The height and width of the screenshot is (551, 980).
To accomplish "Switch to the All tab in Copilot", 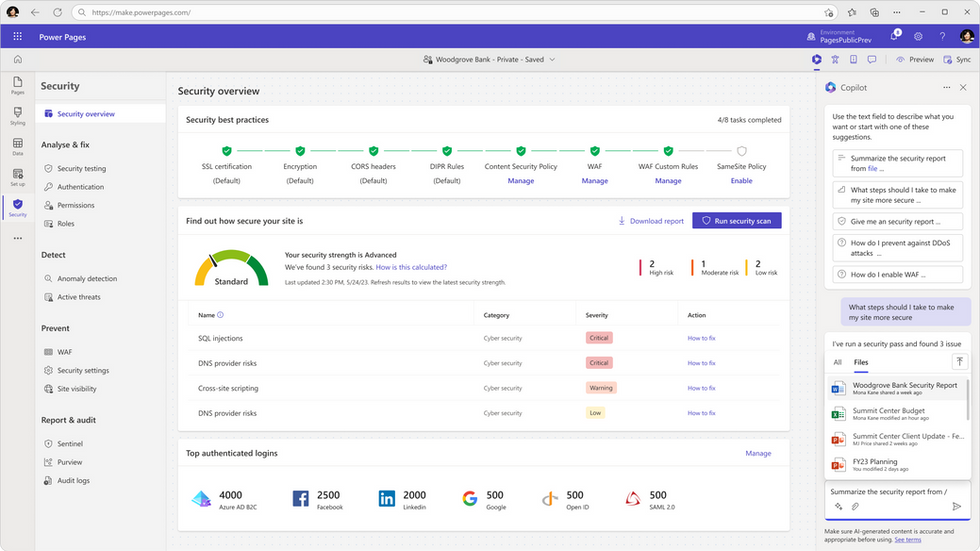I will pyautogui.click(x=838, y=362).
